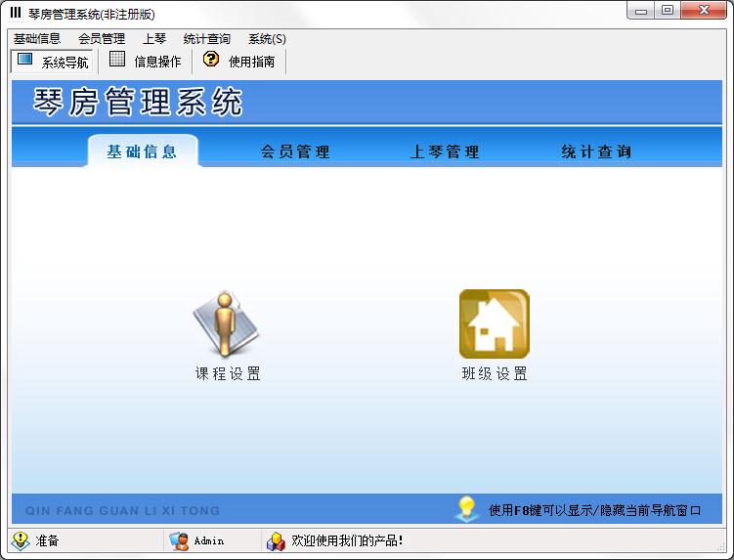The image size is (734, 560).
Task: Open the 课程设置 person icon
Action: tap(226, 323)
